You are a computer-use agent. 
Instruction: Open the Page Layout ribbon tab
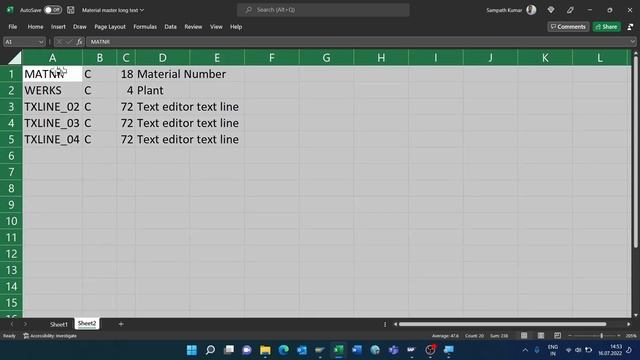110,27
